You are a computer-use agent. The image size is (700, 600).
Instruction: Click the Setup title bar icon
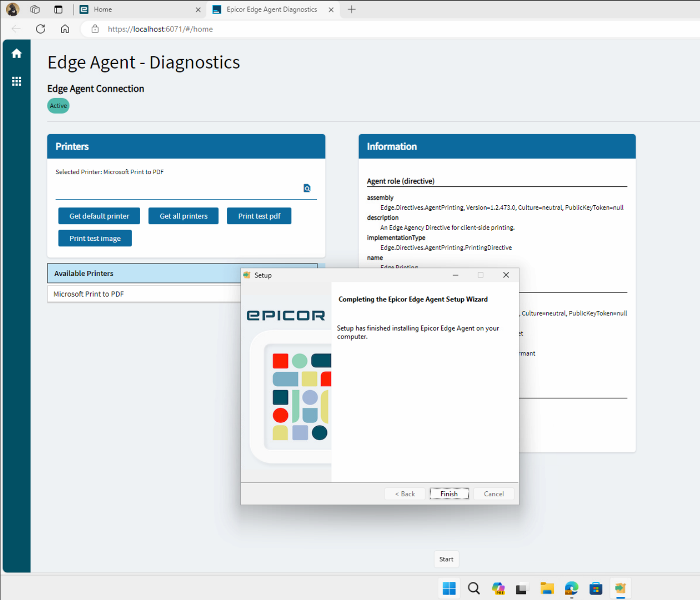tap(246, 275)
